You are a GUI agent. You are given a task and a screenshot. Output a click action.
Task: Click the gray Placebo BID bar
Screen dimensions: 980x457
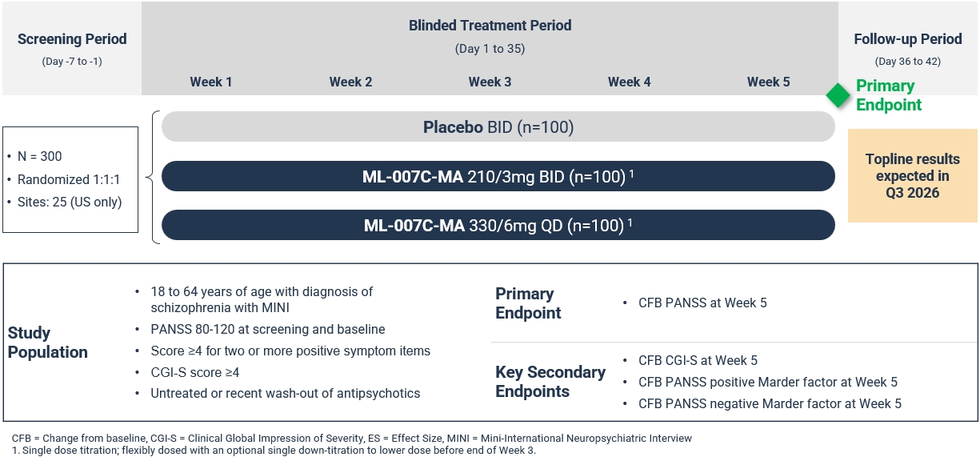click(498, 127)
